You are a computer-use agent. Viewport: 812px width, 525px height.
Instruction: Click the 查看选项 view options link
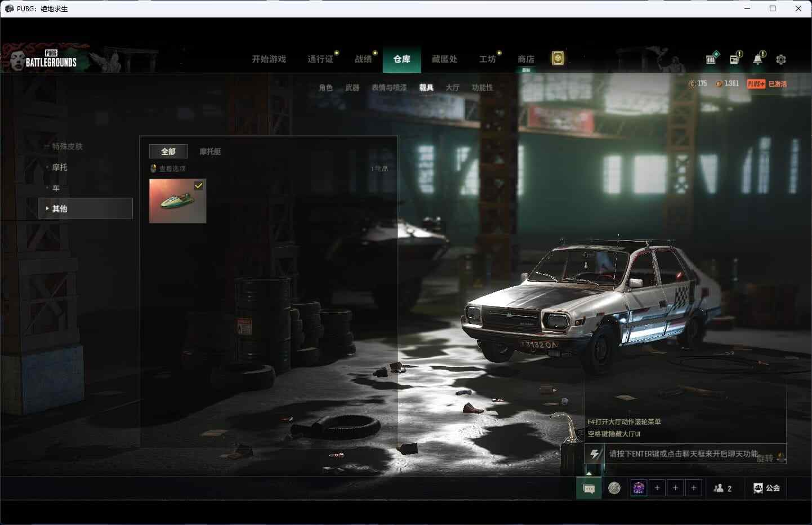pos(172,168)
